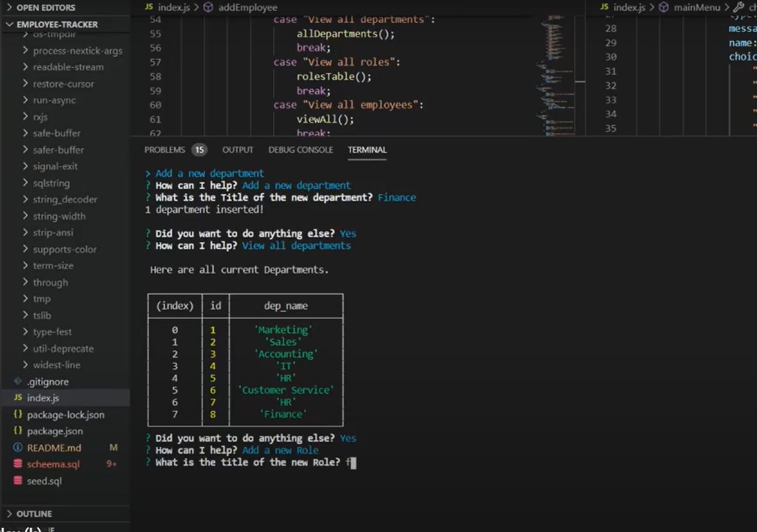
Task: Click the .gitignore file icon
Action: [x=17, y=382]
